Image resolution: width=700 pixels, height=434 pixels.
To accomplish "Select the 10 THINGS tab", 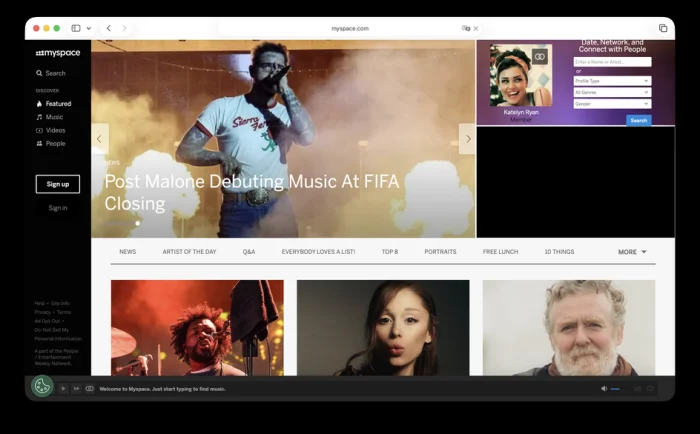I will [x=559, y=252].
